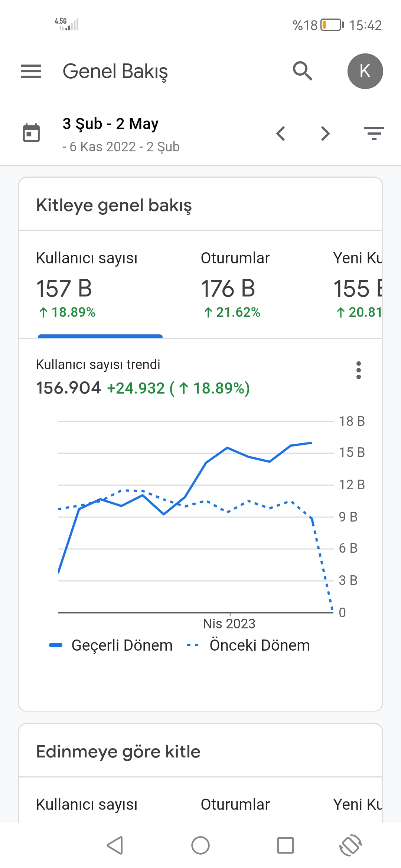Go to next date range arrow
401x868 pixels.
tap(325, 134)
